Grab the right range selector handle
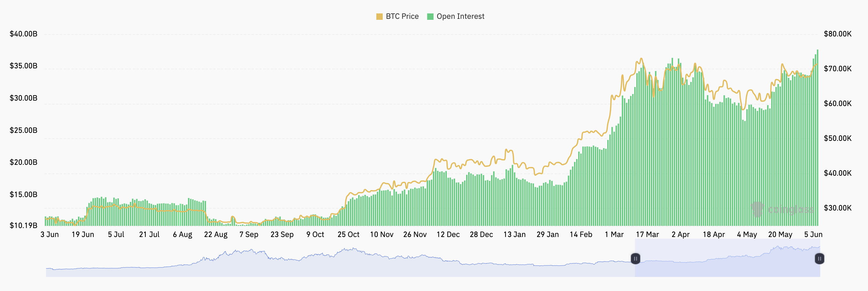Screen dimensions: 868x291 [819, 259]
